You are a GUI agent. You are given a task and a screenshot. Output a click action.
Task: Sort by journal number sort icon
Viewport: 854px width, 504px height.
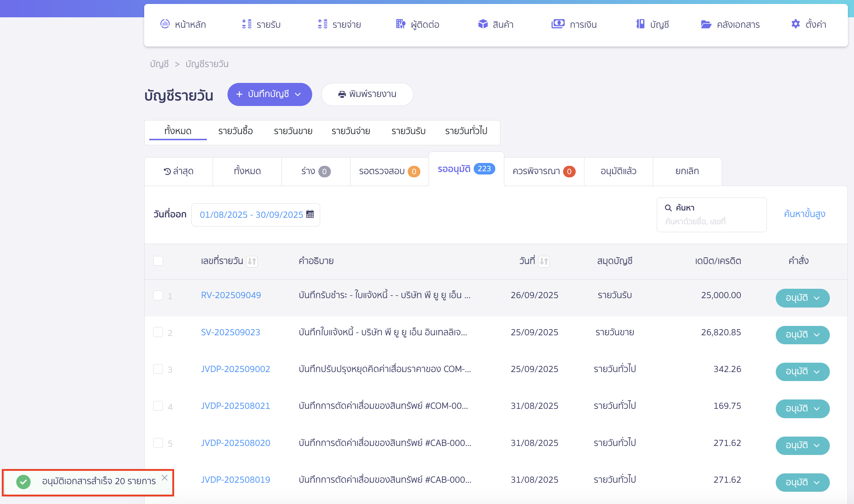pyautogui.click(x=252, y=261)
